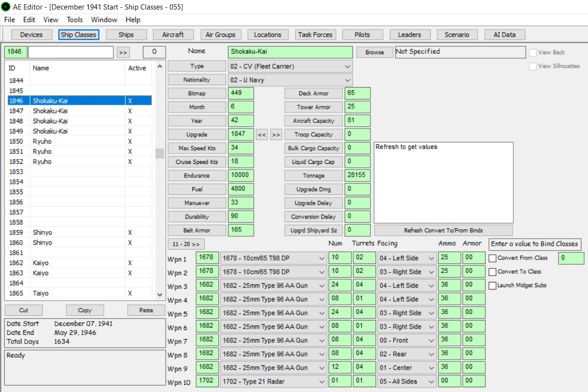Click Refresh Convert To/From Binds

[443, 231]
